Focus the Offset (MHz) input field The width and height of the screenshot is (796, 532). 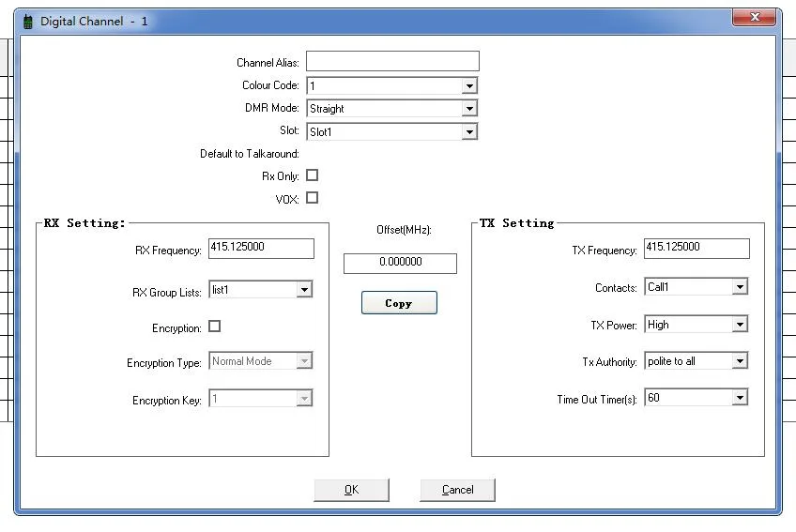tap(400, 264)
